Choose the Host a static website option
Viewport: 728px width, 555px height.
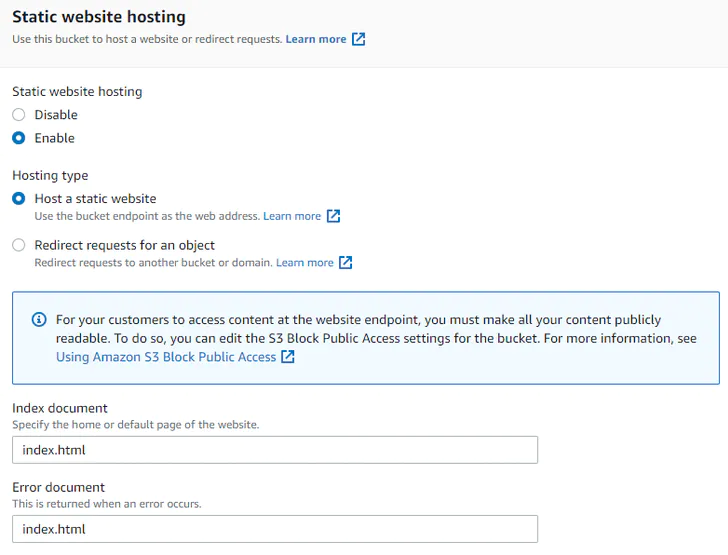[x=19, y=199]
